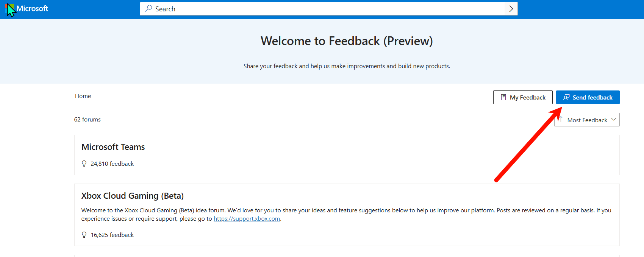
Task: Click the '62 forums' count text
Action: click(x=88, y=120)
